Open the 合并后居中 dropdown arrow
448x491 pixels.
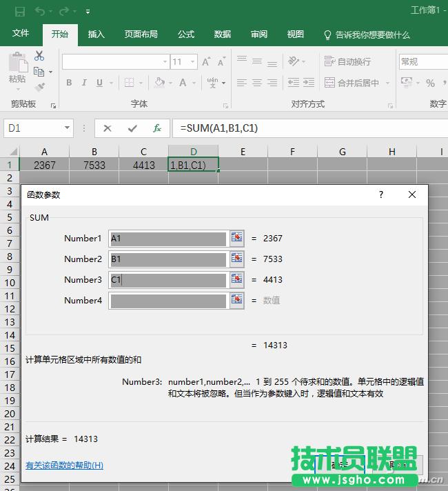click(x=387, y=83)
